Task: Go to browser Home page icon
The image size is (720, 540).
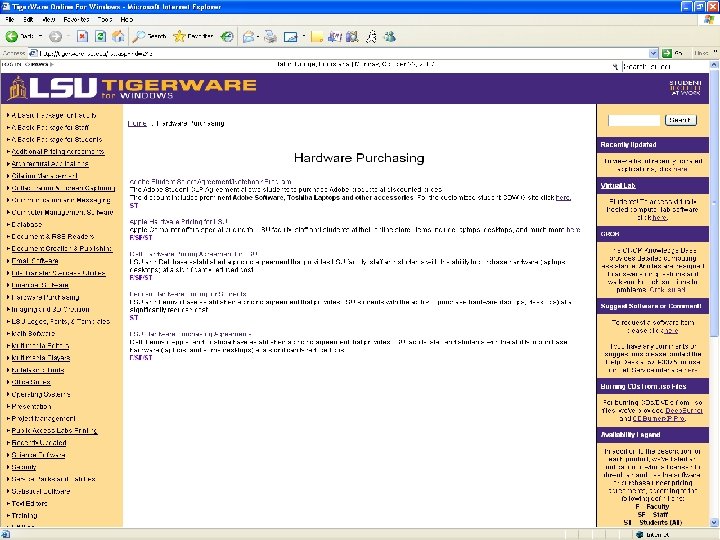Action: [x=118, y=36]
